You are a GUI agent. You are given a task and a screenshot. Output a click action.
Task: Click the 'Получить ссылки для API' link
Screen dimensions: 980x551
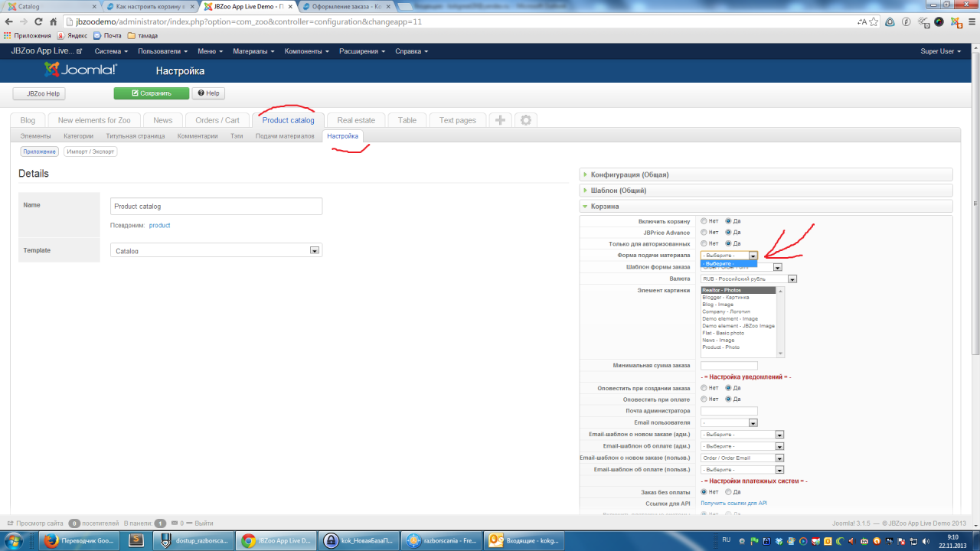733,504
